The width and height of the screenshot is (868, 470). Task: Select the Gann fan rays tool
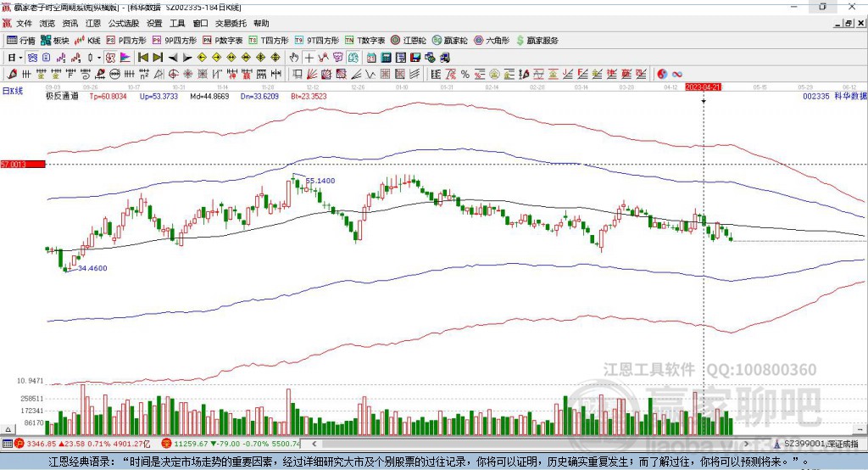(312, 75)
